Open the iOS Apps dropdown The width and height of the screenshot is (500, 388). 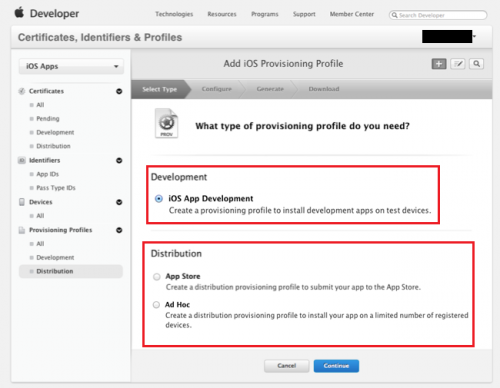pyautogui.click(x=71, y=66)
